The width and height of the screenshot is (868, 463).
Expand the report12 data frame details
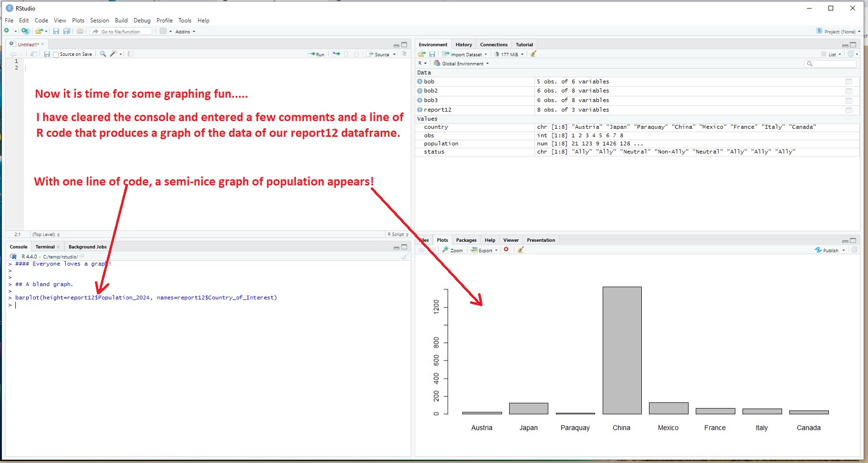(x=420, y=110)
